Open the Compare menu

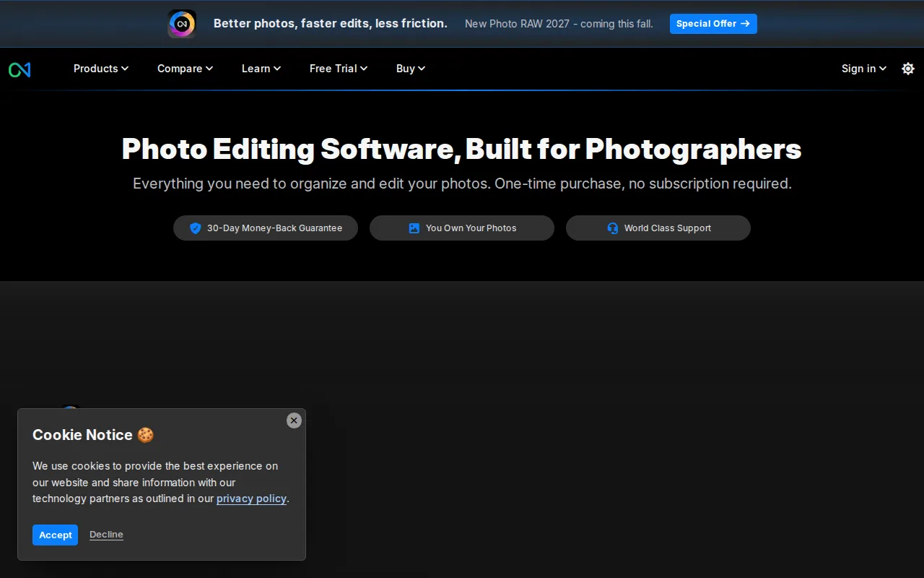tap(186, 69)
